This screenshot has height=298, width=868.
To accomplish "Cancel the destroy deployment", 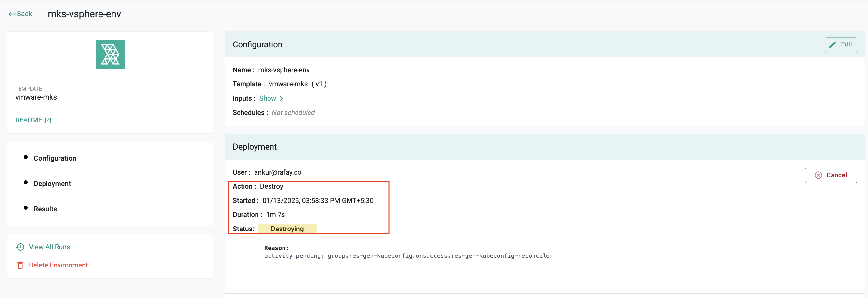I will [831, 175].
